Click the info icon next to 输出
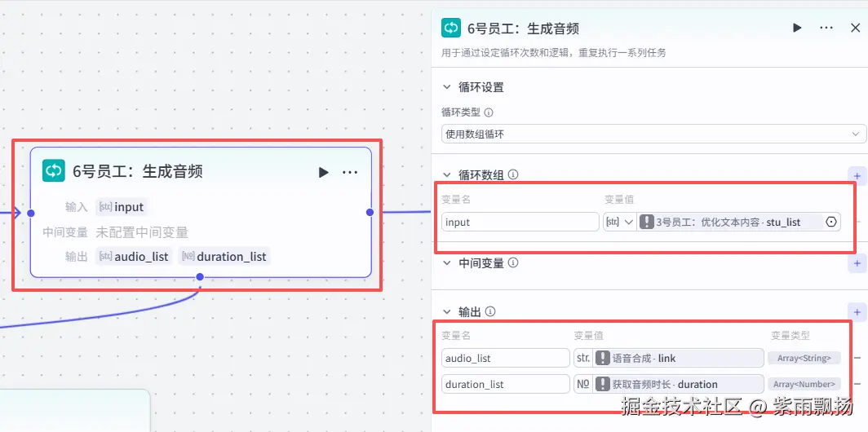 [490, 312]
